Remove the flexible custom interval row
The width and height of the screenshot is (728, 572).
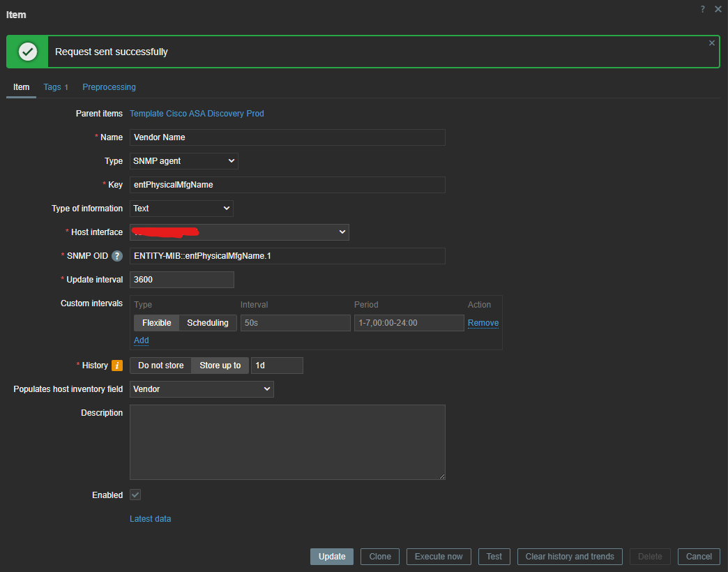point(483,323)
